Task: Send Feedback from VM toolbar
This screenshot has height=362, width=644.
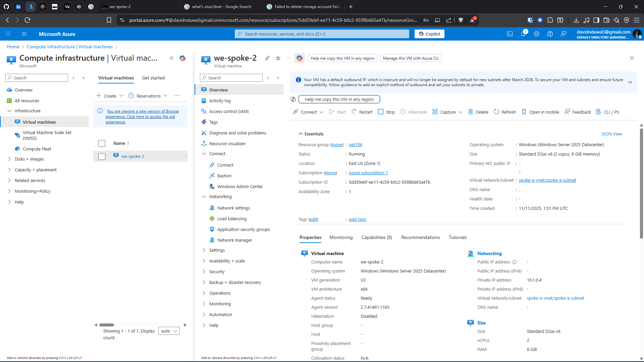Action: coord(578,112)
